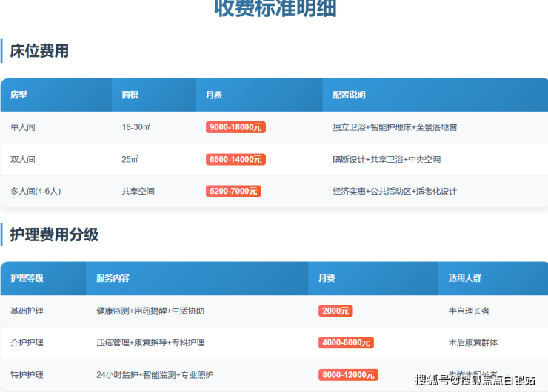Click the 8000-12000元 price badge
Screen dimensions: 548x392
pyautogui.click(x=347, y=375)
